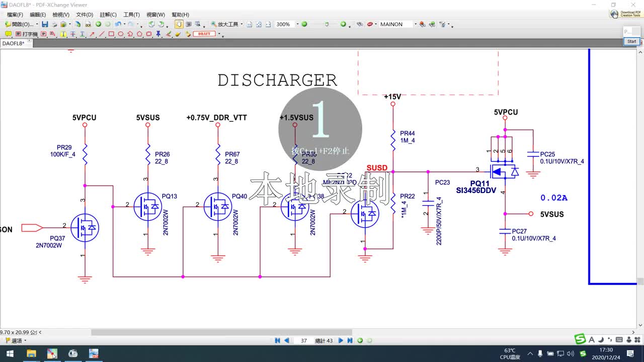Viewport: 644px width, 362px height.
Task: Open the Tools (工具) menu
Action: pos(131,15)
